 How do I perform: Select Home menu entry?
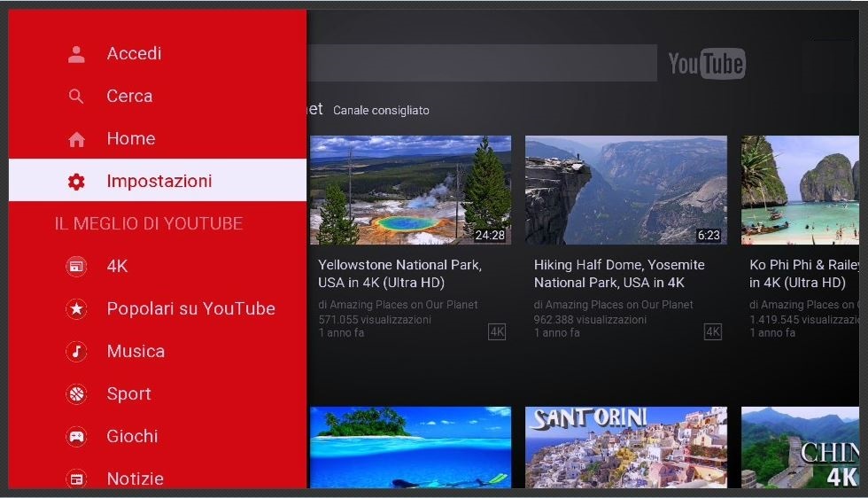(x=158, y=139)
